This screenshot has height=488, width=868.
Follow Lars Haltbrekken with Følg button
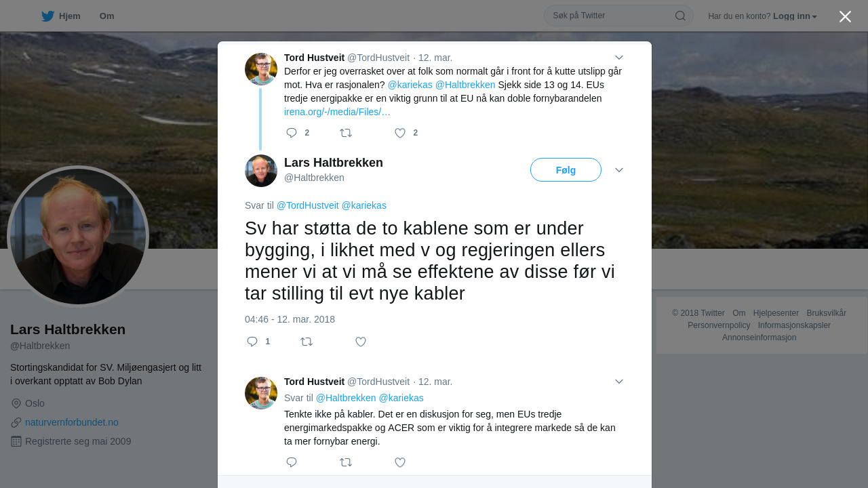coord(566,170)
